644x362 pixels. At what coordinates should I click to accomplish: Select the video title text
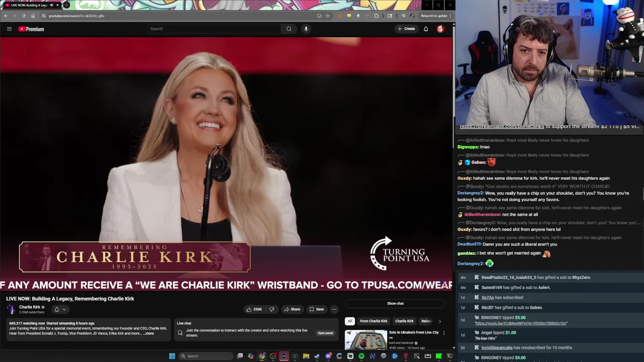click(x=70, y=299)
